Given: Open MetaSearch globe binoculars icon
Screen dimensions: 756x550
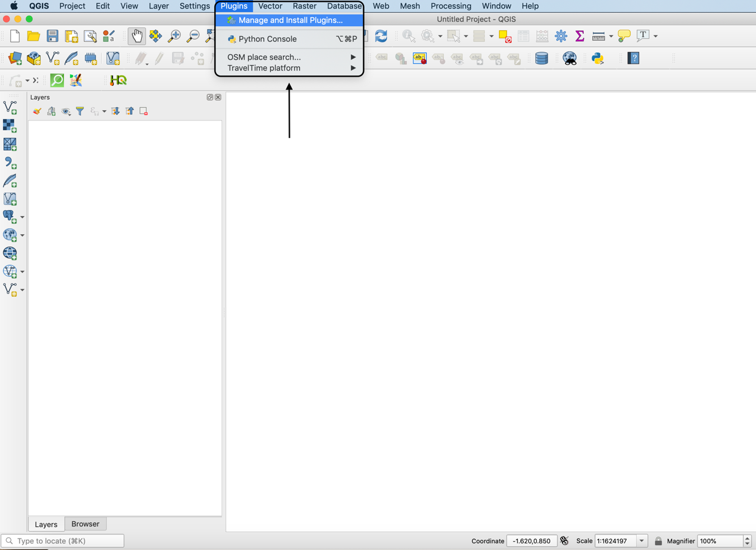Looking at the screenshot, I should click(570, 58).
